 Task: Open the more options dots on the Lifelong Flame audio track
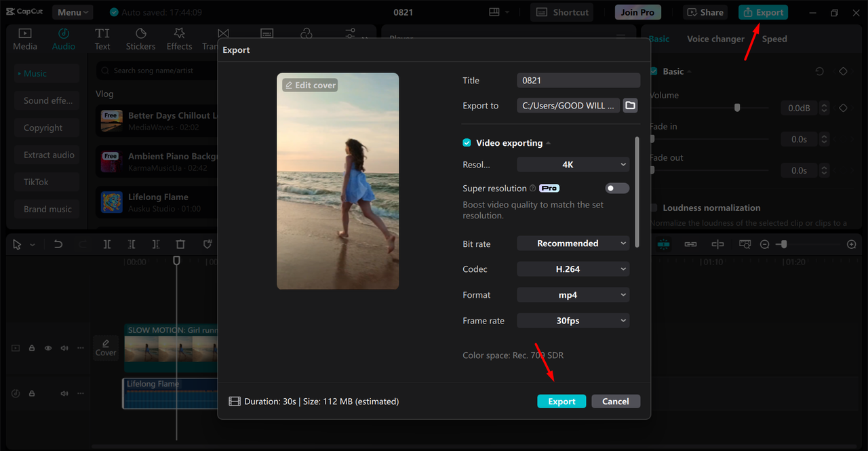(80, 393)
